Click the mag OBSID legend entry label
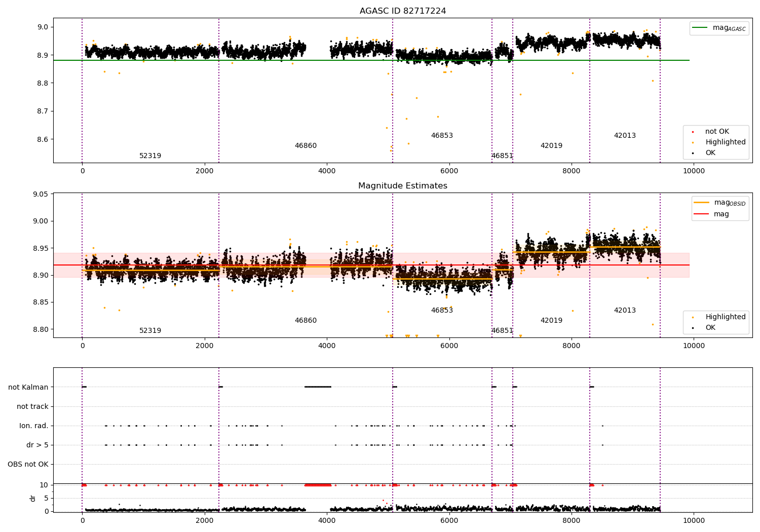Screen dimensions: 760x532 pyautogui.click(x=730, y=203)
